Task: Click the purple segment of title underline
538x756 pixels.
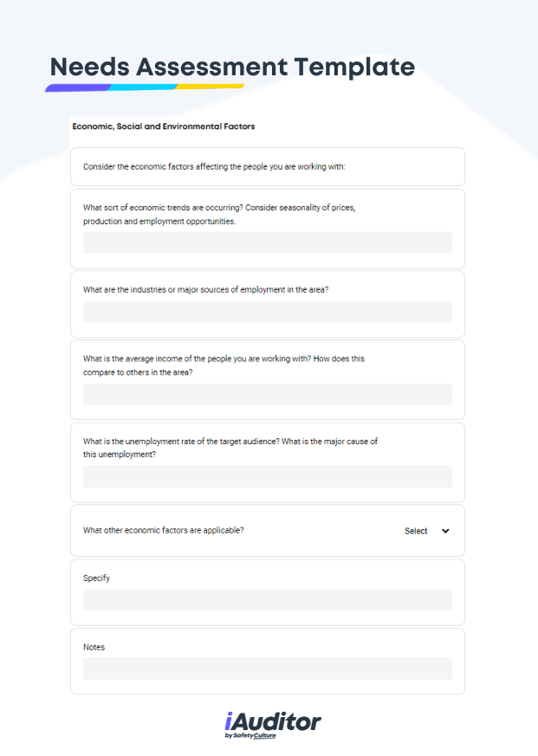Action: 78,87
